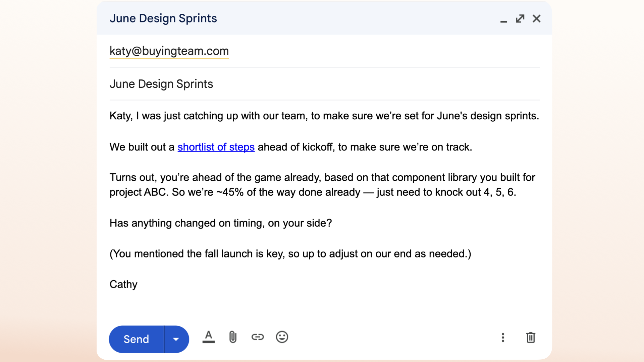The width and height of the screenshot is (644, 362).
Task: Place cursor in 'Has anything changed' line
Action: coord(220,223)
